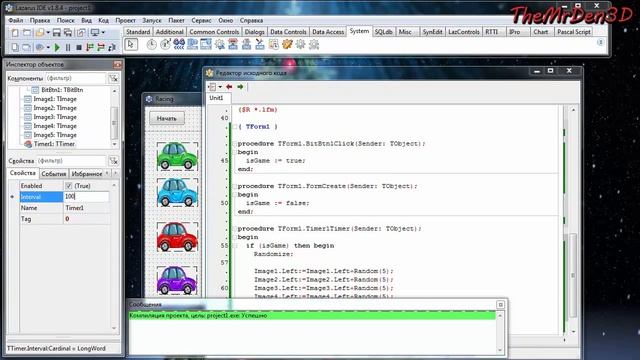Toggle the Enabled property checkbox
The image size is (640, 360).
(69, 186)
